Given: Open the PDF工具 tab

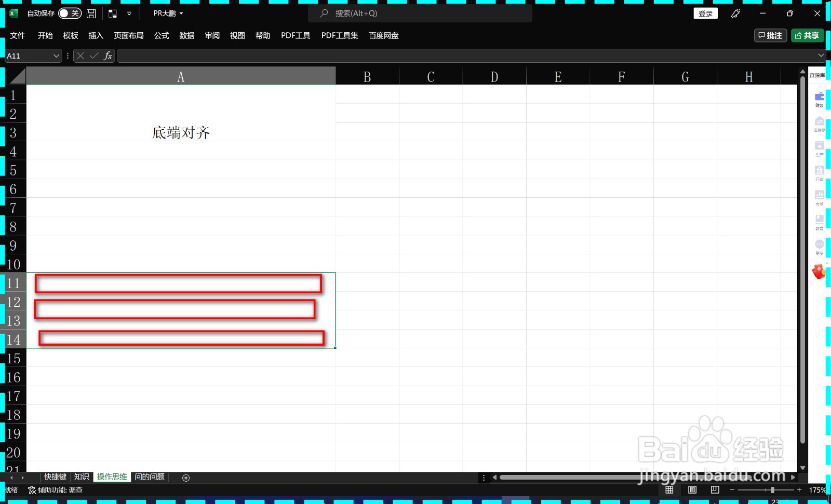Looking at the screenshot, I should pyautogui.click(x=296, y=35).
